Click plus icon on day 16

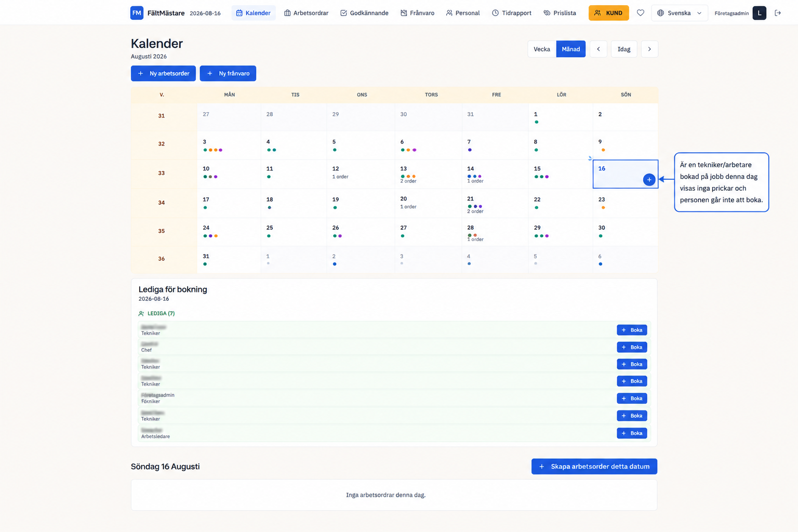click(x=649, y=179)
